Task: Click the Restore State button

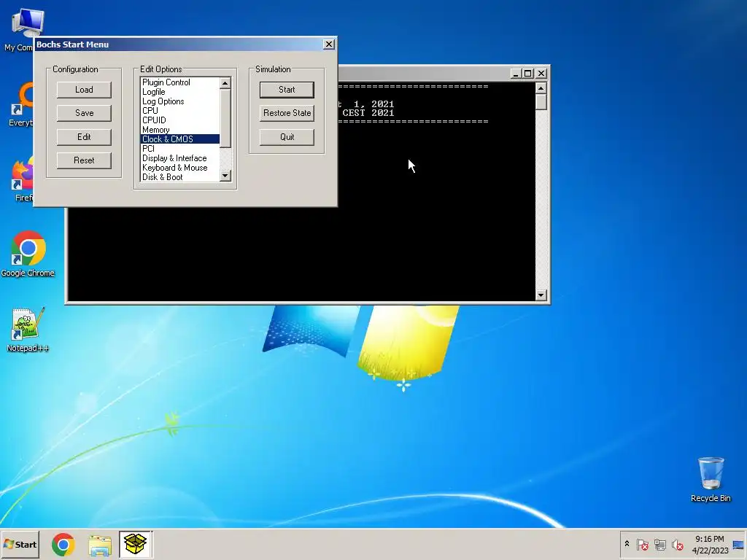Action: point(287,113)
